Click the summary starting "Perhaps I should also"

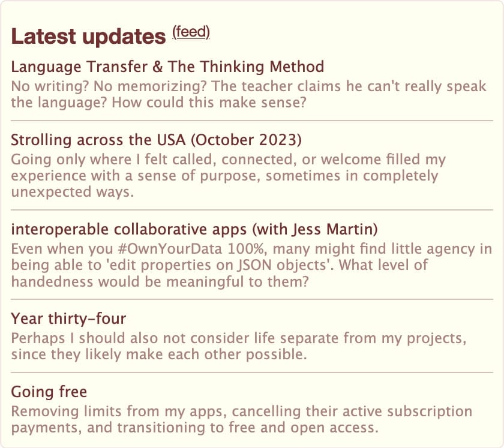click(x=239, y=346)
